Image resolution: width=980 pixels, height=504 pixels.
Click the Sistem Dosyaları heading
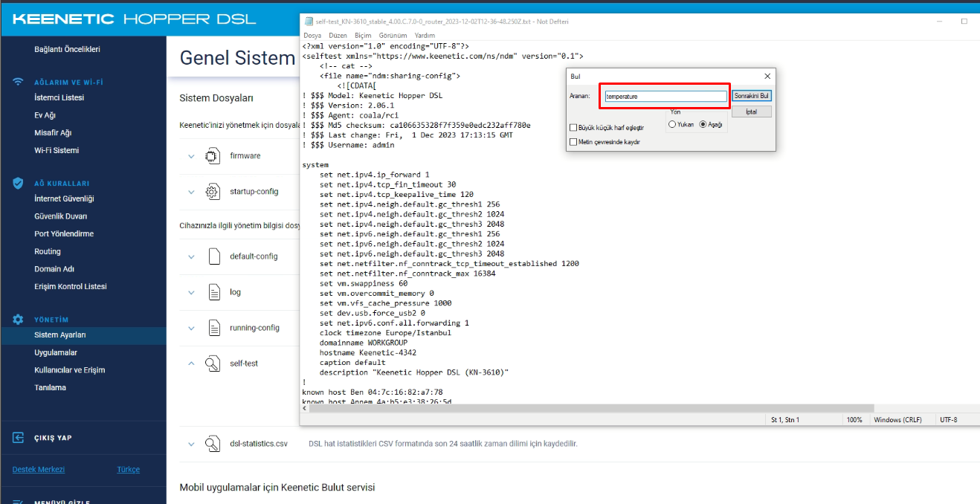pos(216,98)
